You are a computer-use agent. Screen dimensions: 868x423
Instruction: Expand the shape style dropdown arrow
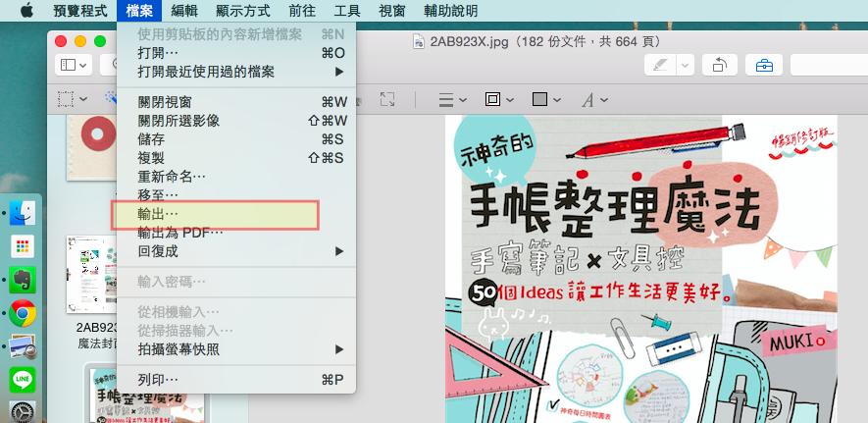tap(463, 100)
